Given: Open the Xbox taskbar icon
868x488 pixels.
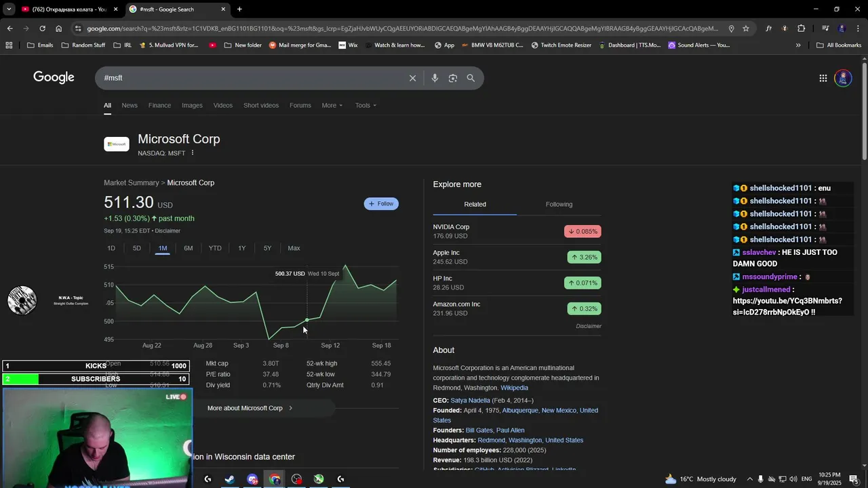Looking at the screenshot, I should [319, 479].
